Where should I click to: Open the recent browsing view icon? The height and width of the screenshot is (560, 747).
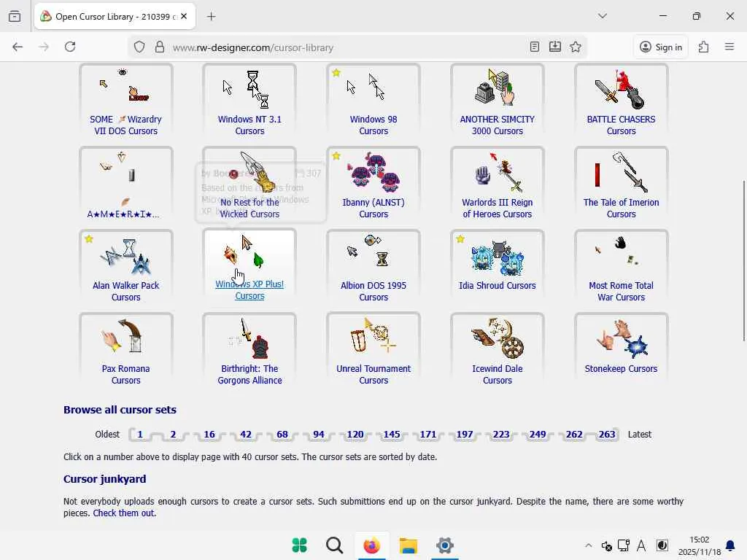coord(15,16)
